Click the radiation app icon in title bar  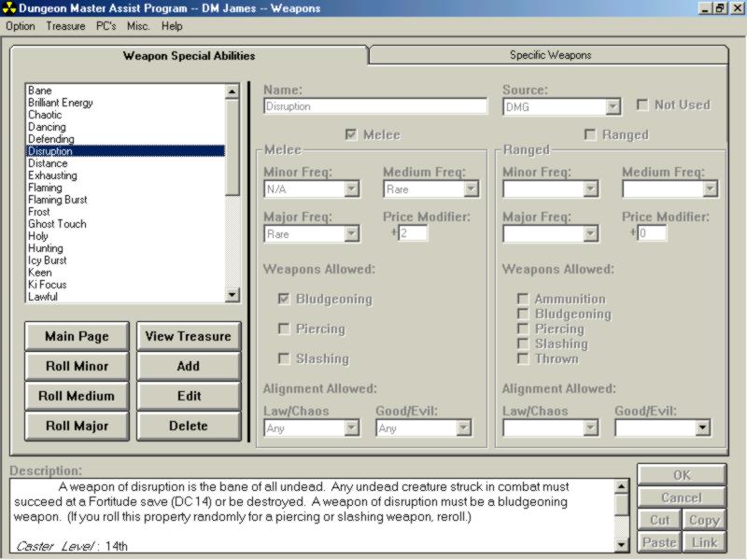point(8,8)
